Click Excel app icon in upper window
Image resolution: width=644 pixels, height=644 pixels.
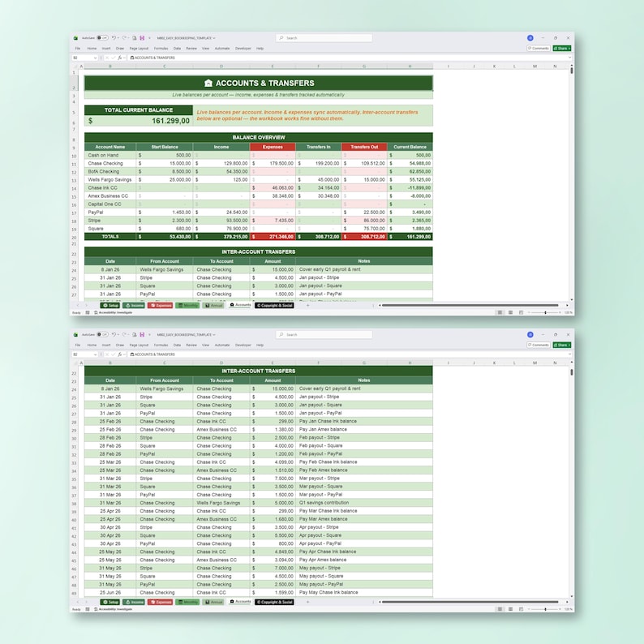pos(75,38)
